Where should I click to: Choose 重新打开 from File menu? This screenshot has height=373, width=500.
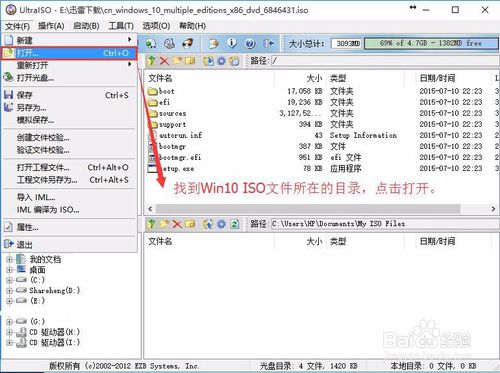coord(69,65)
